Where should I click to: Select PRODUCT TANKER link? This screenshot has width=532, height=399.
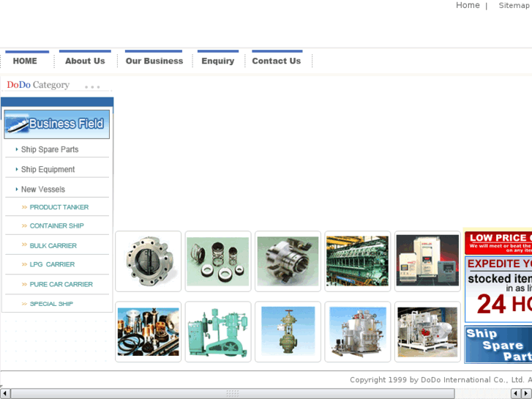[59, 207]
